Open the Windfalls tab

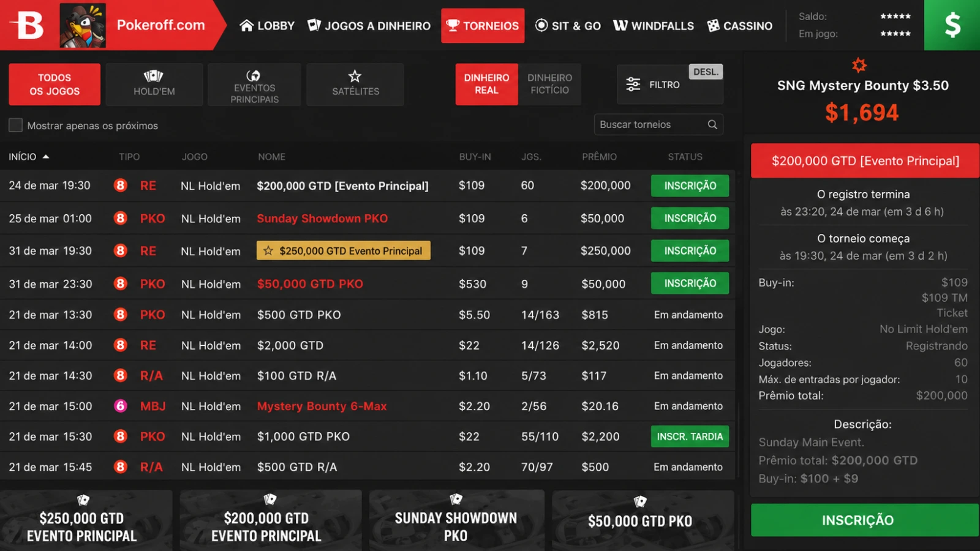pos(654,26)
